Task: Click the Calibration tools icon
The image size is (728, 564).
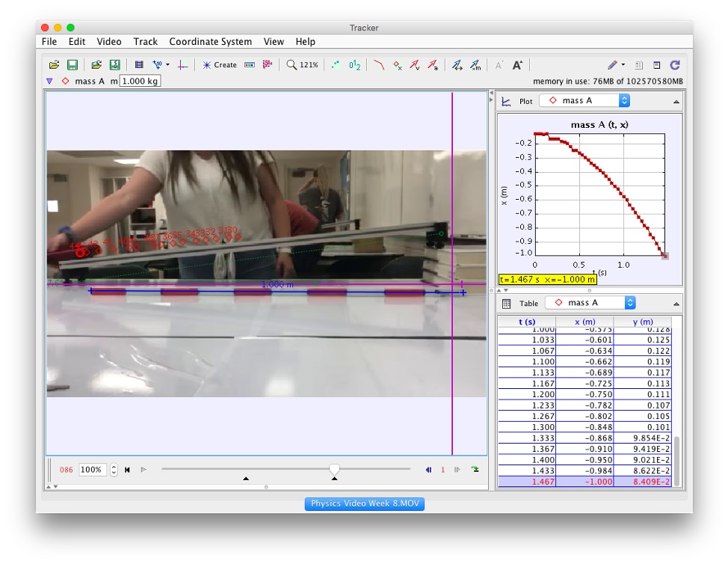Action: pos(158,65)
